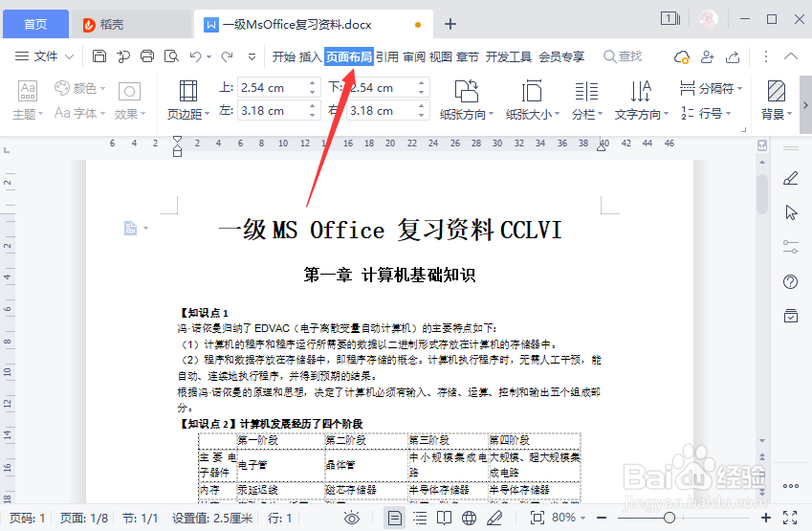
Task: Enter full screen mode icon
Action: pos(790,518)
